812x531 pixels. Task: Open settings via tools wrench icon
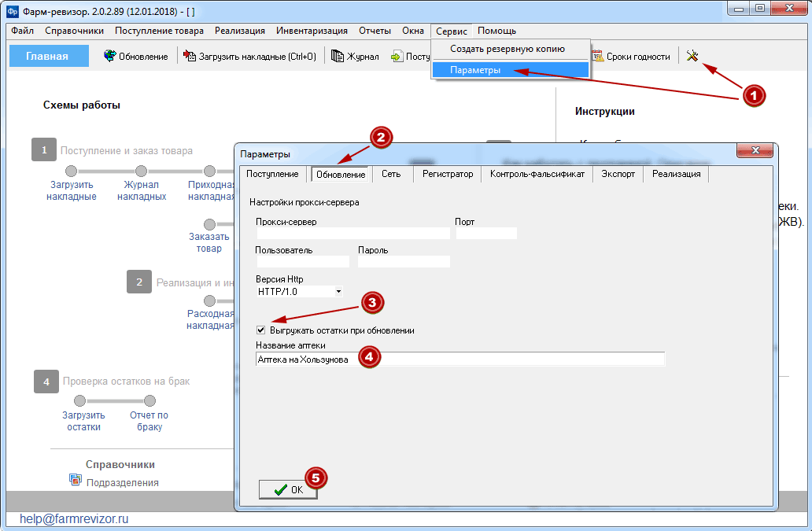point(692,56)
